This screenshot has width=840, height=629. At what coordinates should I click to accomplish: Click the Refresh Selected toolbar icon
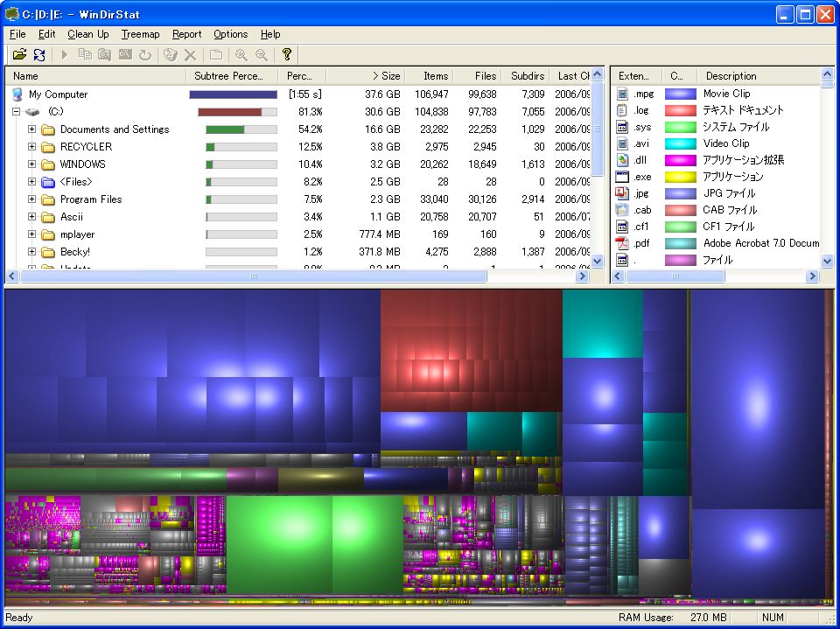144,54
